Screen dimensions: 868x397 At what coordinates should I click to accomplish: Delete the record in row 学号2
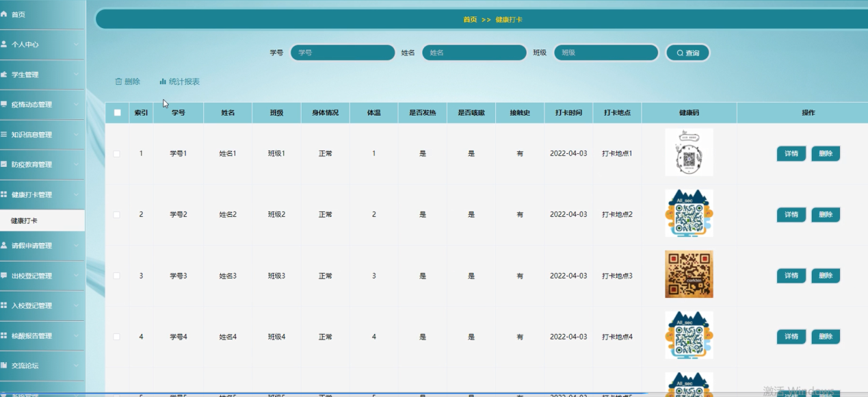(826, 215)
